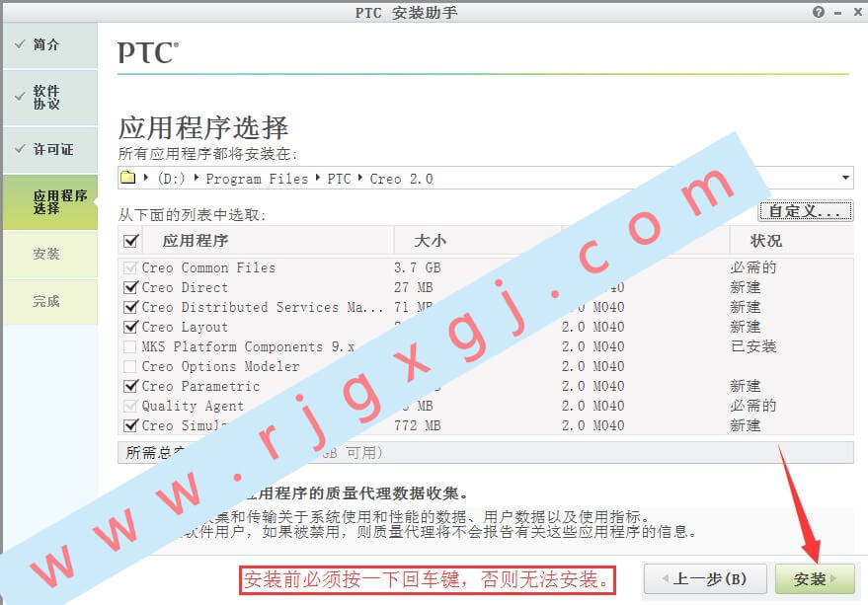Viewport: 868px width, 605px height.
Task: Select the MKS Platform Components 9.x name
Action: [248, 347]
